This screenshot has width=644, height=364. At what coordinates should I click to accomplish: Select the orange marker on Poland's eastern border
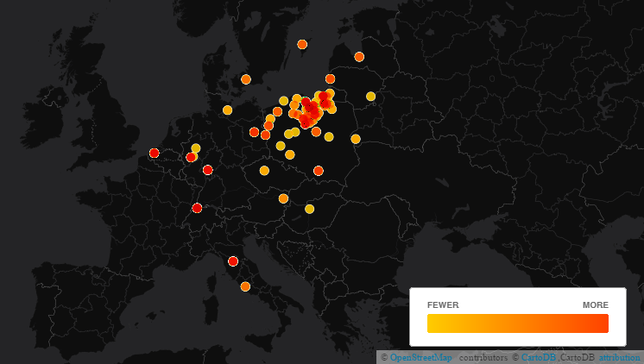click(356, 139)
